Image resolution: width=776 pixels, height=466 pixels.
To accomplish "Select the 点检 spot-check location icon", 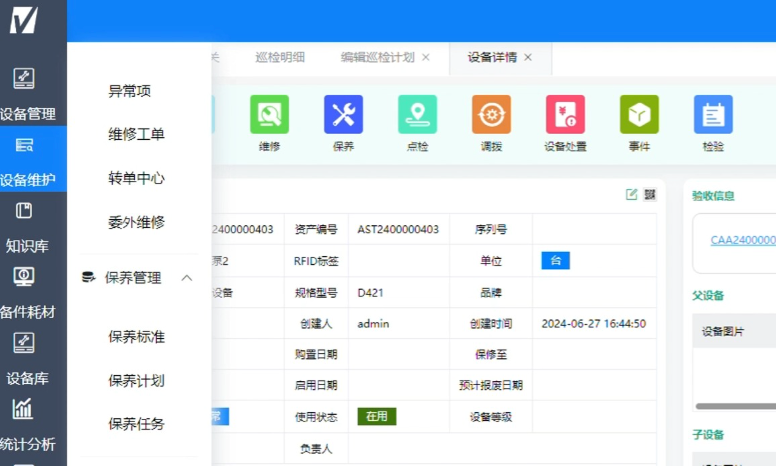I will tap(417, 115).
